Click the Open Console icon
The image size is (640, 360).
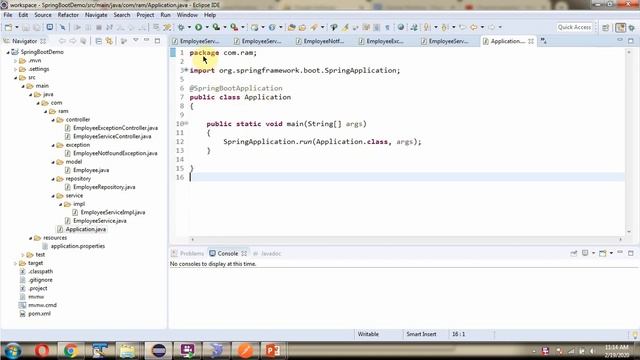point(602,253)
